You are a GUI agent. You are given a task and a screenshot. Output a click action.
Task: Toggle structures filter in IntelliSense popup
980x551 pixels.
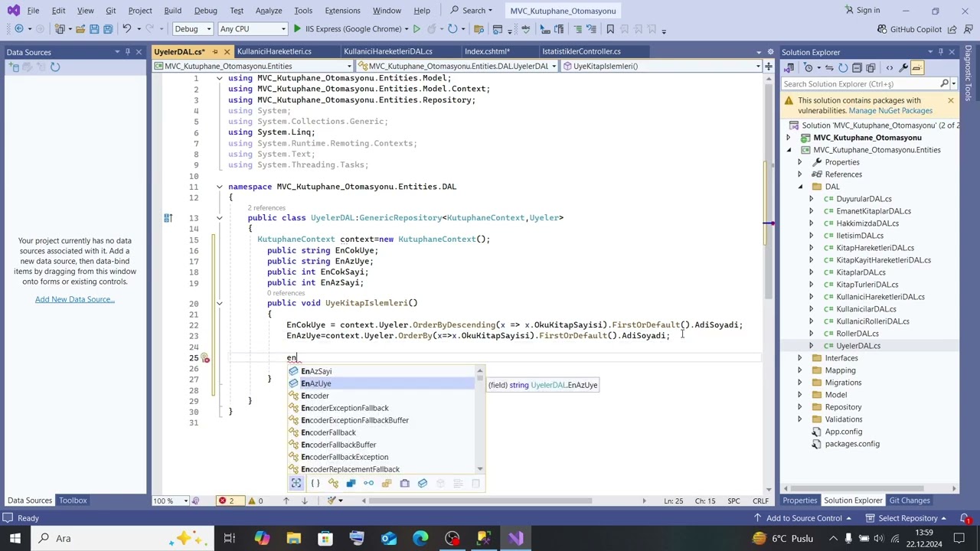coord(351,484)
